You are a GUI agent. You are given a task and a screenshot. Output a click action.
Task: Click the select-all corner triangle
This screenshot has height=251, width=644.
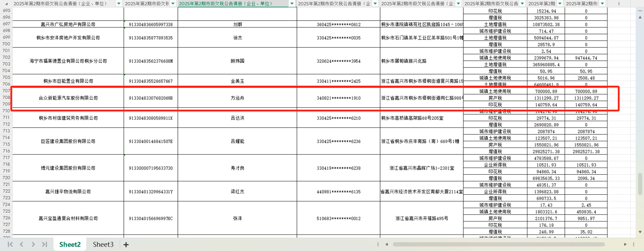tap(6, 4)
